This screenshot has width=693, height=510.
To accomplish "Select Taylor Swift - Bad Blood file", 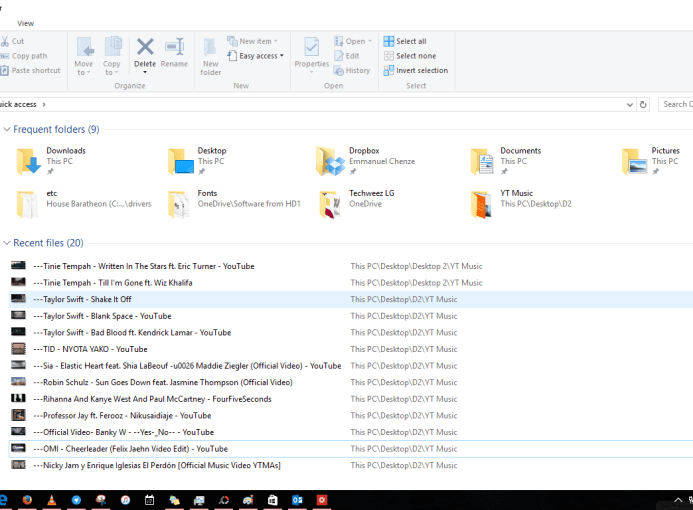I will (x=351, y=332).
